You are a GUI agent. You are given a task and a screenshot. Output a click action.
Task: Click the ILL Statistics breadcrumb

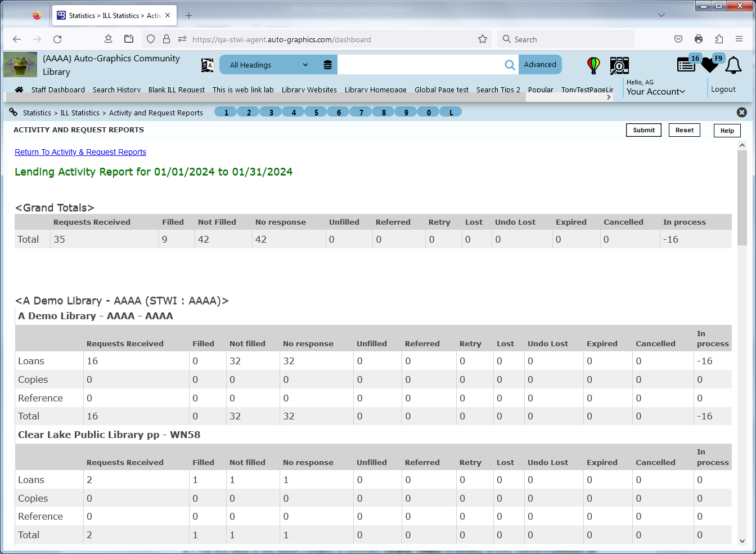(x=80, y=113)
